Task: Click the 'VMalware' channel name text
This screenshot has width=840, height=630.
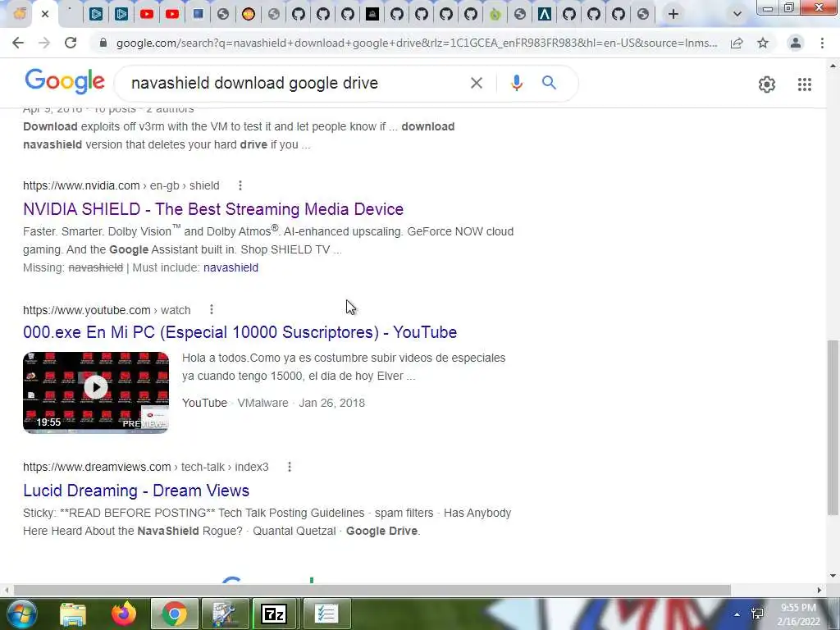Action: point(262,403)
